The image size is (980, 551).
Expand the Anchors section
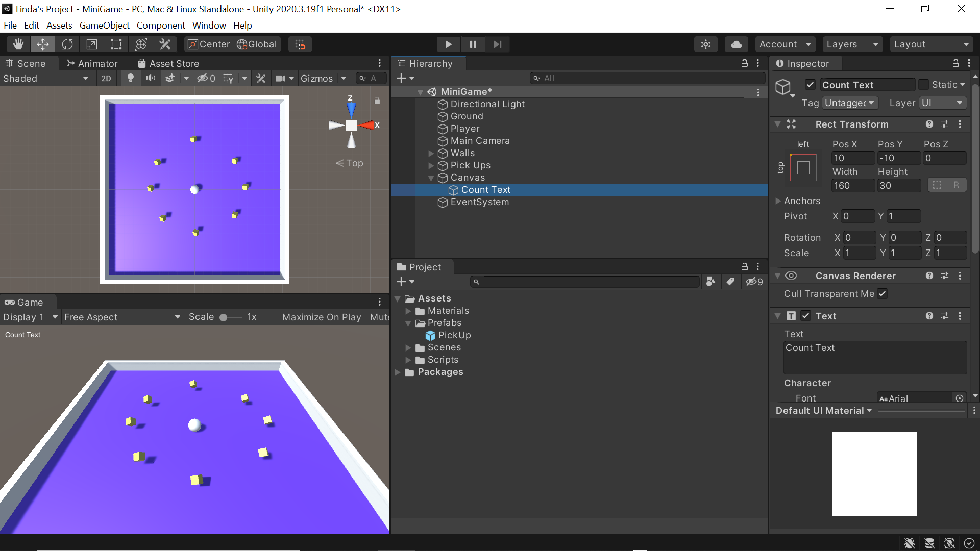click(x=778, y=201)
